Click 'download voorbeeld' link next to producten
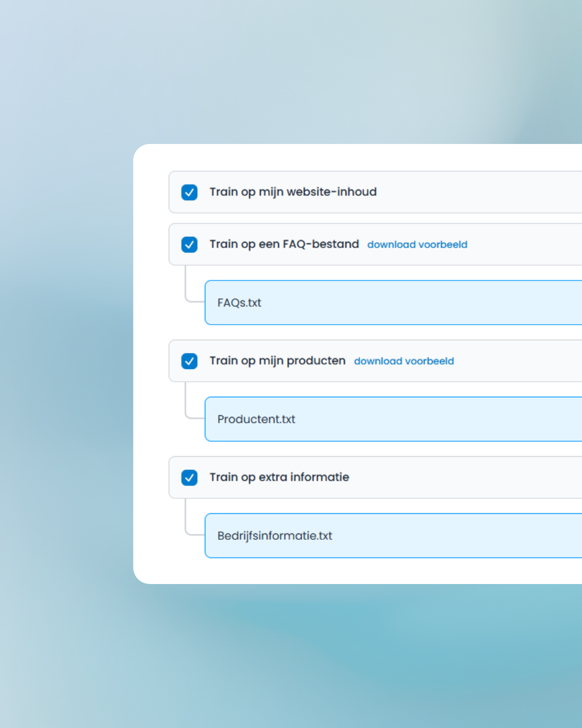582x728 pixels. click(404, 361)
